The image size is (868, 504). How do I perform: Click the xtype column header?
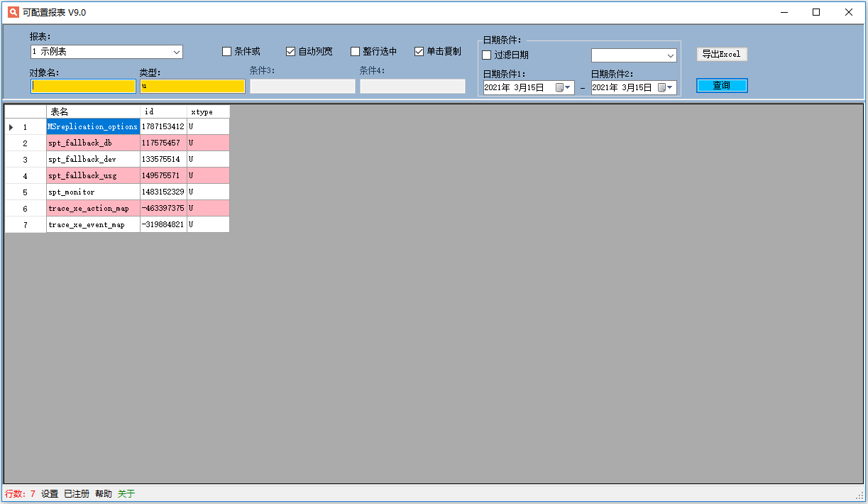tap(208, 111)
